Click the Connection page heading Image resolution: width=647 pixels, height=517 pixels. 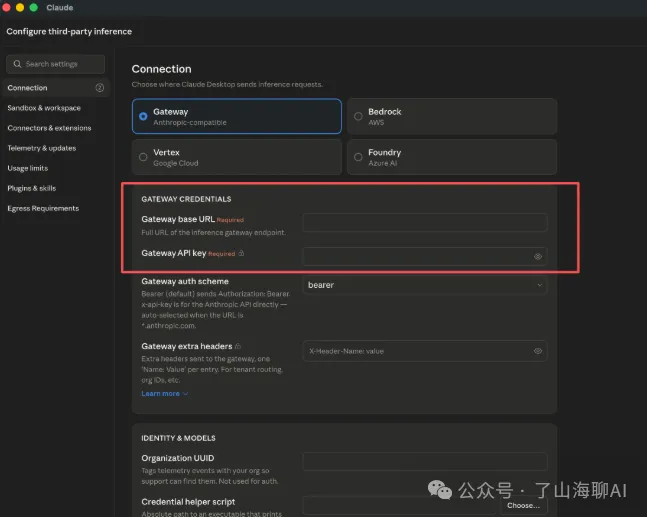161,69
